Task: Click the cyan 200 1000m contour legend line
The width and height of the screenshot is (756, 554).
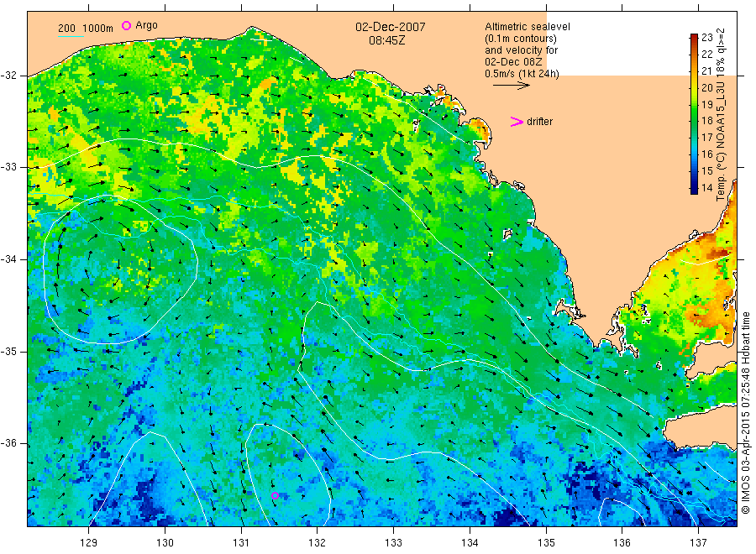Action: pos(71,36)
